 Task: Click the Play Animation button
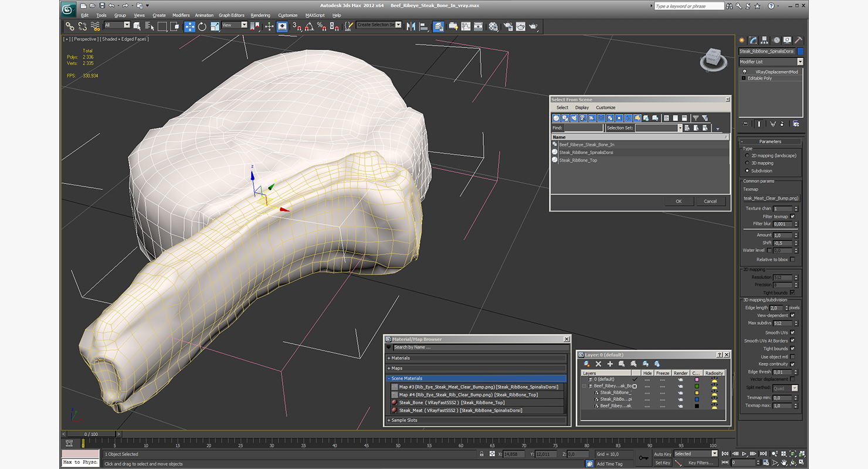(x=744, y=454)
